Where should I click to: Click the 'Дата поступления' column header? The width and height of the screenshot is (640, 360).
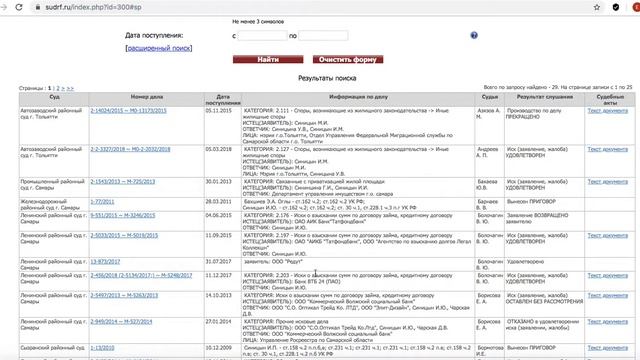(223, 100)
